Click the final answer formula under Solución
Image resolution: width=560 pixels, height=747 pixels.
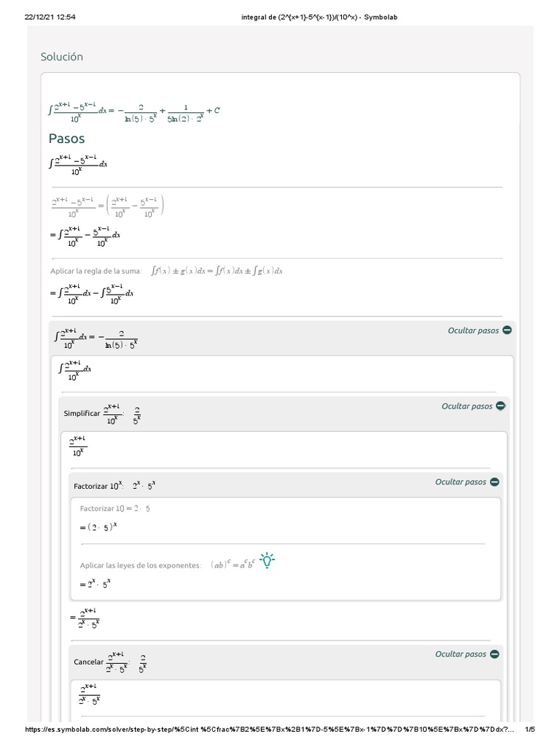pyautogui.click(x=134, y=110)
